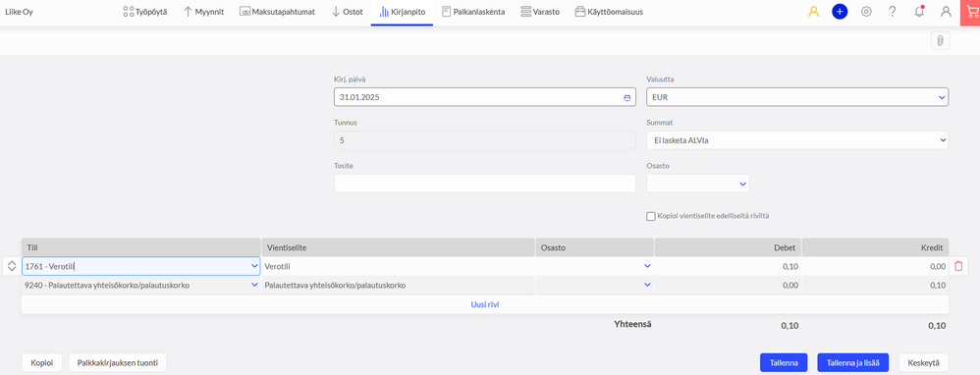
Task: Click the orange user profile icon
Action: click(x=813, y=11)
